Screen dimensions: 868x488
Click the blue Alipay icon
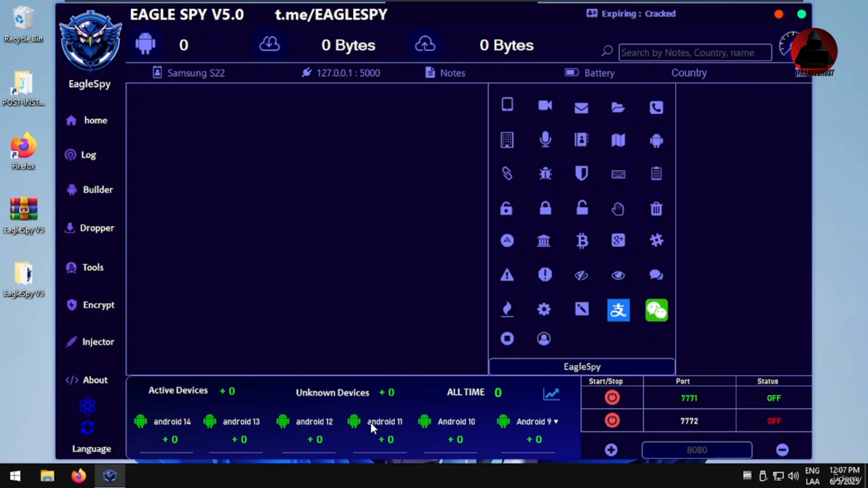click(618, 310)
